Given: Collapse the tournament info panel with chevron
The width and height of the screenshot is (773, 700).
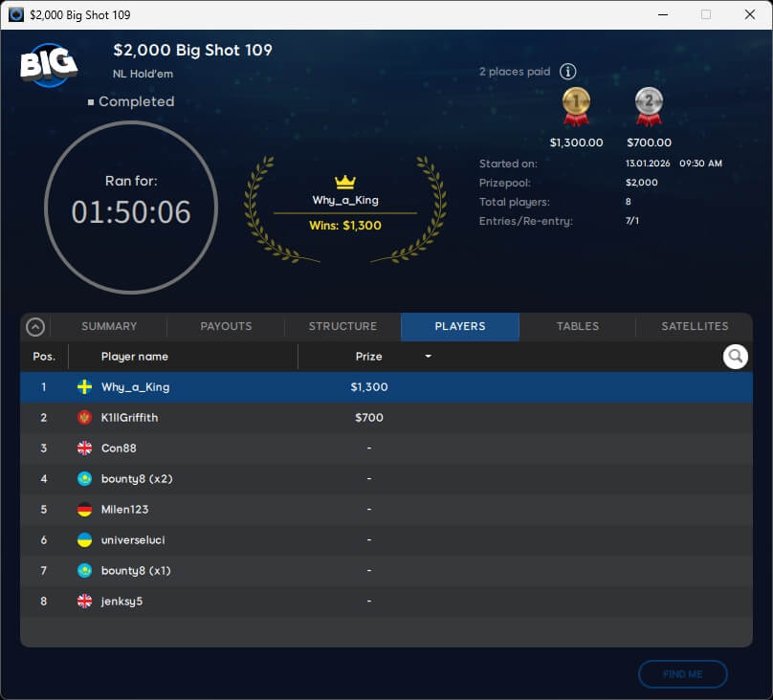Looking at the screenshot, I should 35,327.
